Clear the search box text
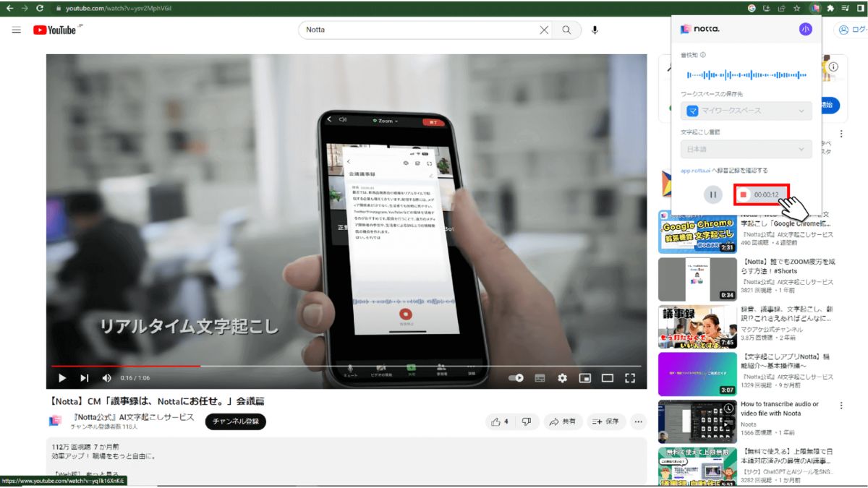The width and height of the screenshot is (868, 488). 544,30
